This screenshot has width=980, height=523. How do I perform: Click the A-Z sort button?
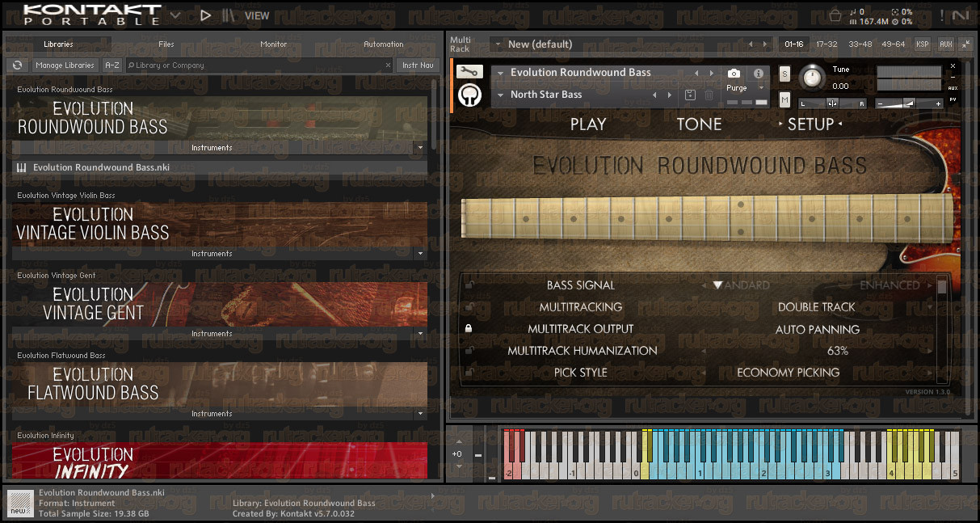tap(112, 65)
